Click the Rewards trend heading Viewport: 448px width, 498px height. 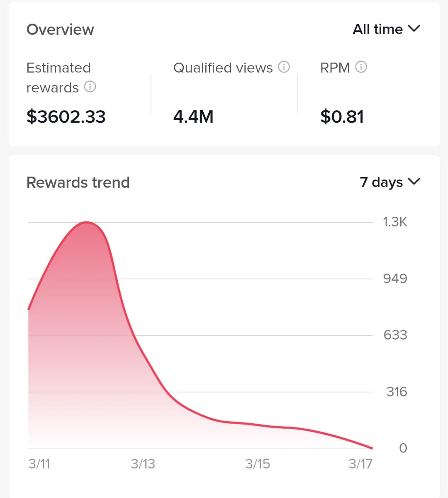(x=78, y=182)
